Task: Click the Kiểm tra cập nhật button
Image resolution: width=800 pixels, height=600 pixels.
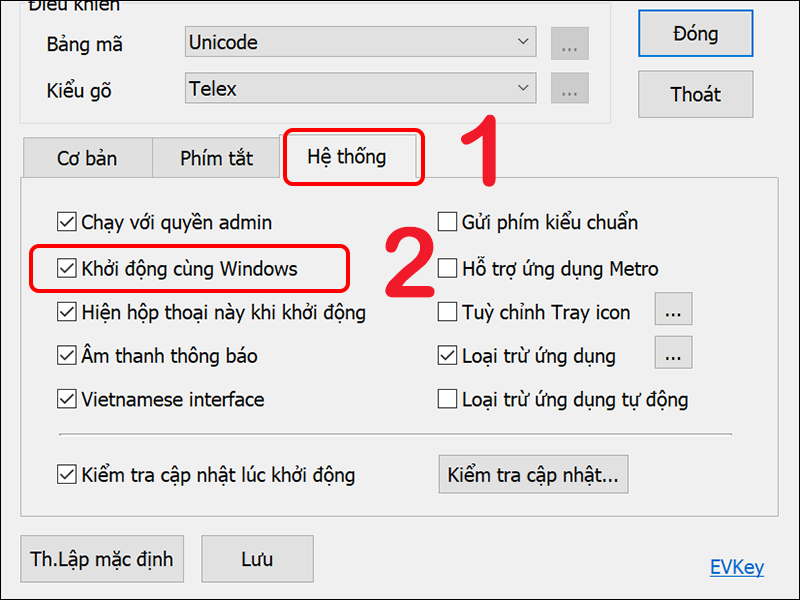Action: tap(533, 474)
